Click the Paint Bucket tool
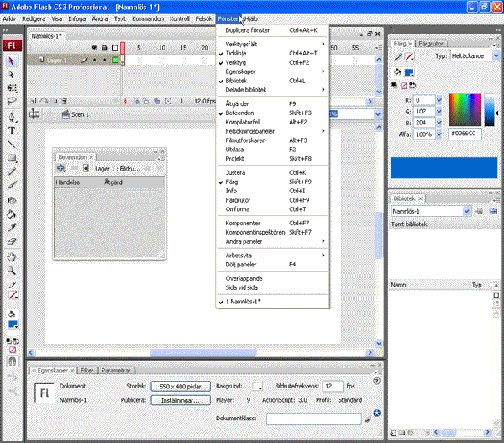504x443 pixels. (x=12, y=214)
